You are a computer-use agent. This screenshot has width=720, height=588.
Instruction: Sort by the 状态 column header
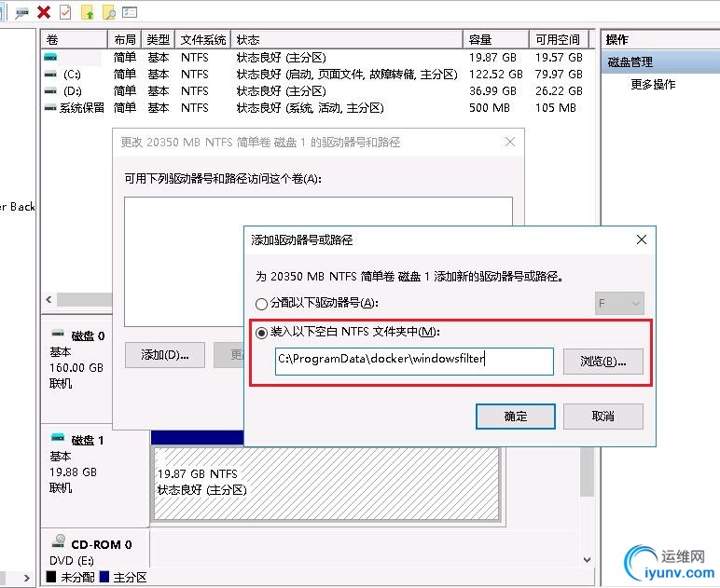point(347,40)
